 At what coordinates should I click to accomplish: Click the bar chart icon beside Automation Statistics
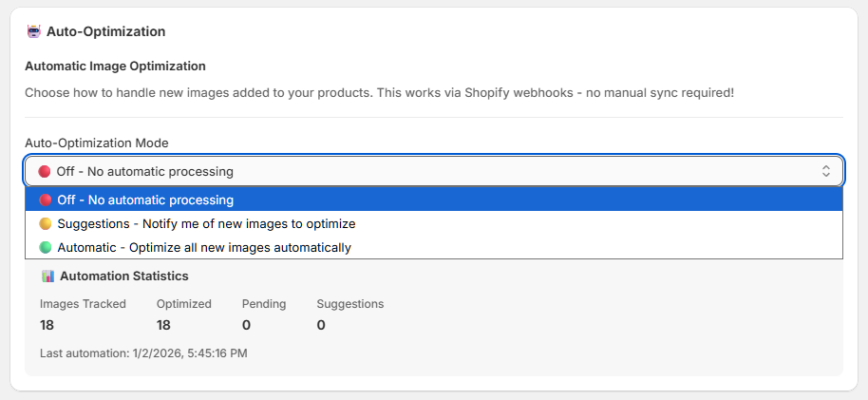point(47,276)
